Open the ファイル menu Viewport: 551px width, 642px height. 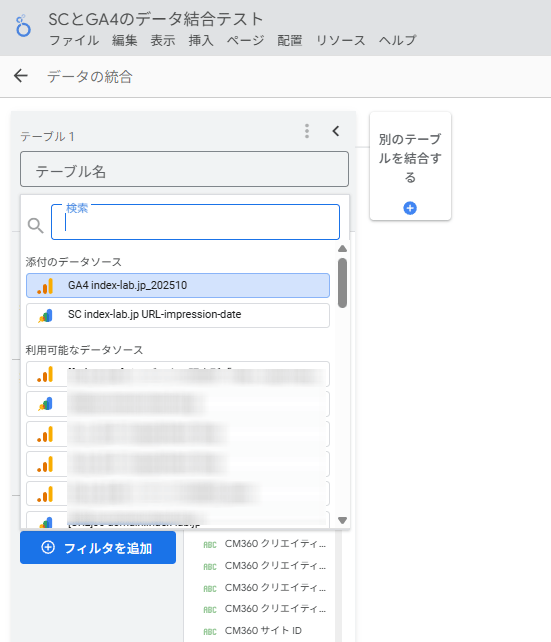[74, 41]
